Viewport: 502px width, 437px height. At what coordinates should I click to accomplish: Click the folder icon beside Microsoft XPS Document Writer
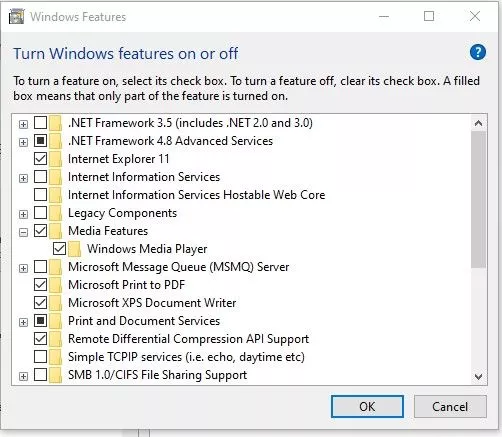(55, 303)
